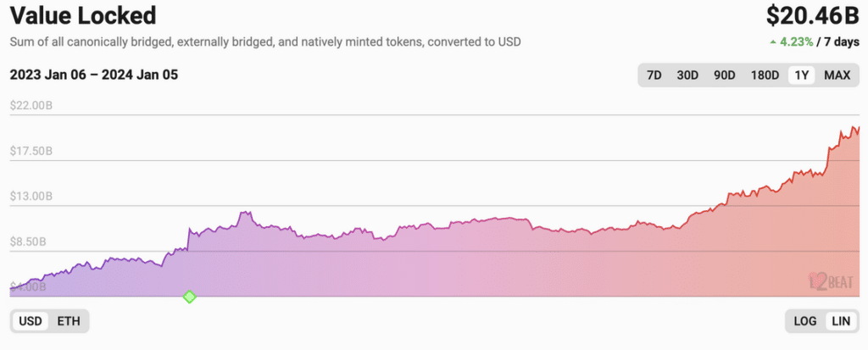Enable LOG scale on chart
The image size is (868, 350).
pos(805,321)
